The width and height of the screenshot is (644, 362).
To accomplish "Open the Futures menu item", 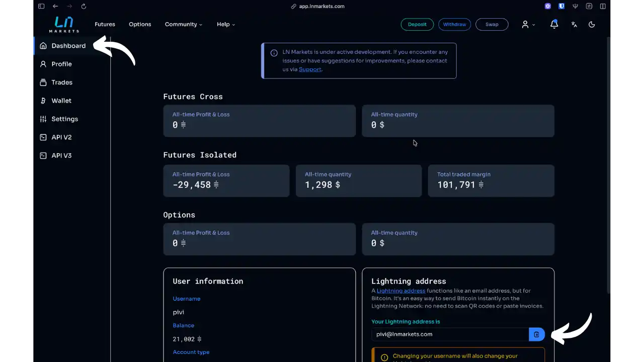I will (x=105, y=24).
